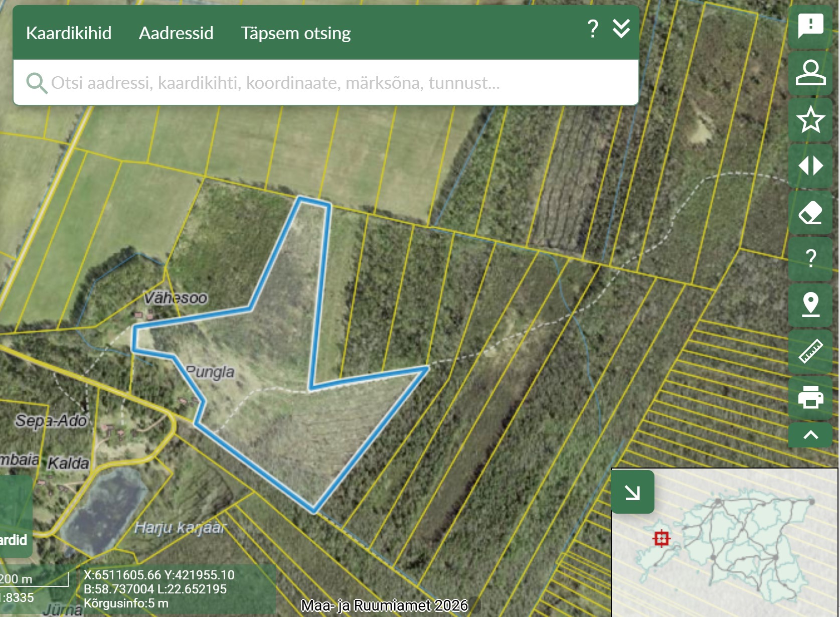Image resolution: width=840 pixels, height=617 pixels.
Task: Collapse the right toolbar with up chevron
Action: tap(810, 435)
